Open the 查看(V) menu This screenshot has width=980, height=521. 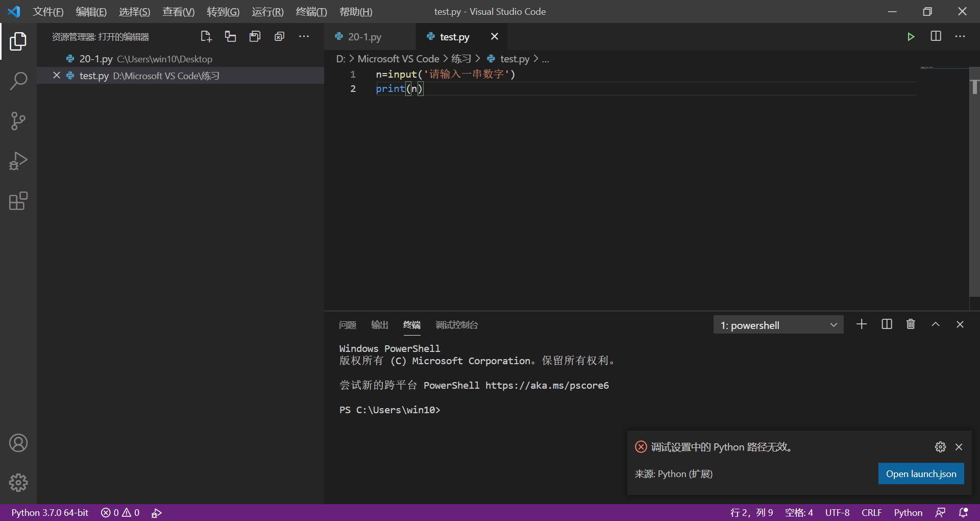coord(179,11)
